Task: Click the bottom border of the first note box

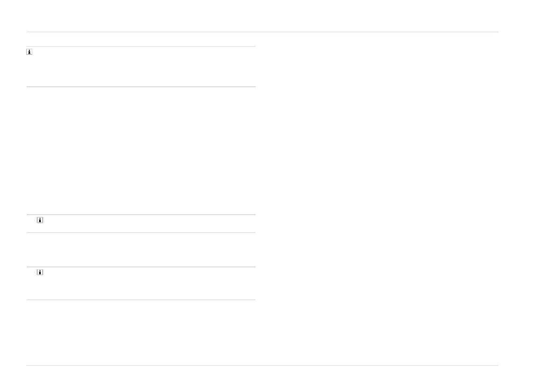Action: 141,87
